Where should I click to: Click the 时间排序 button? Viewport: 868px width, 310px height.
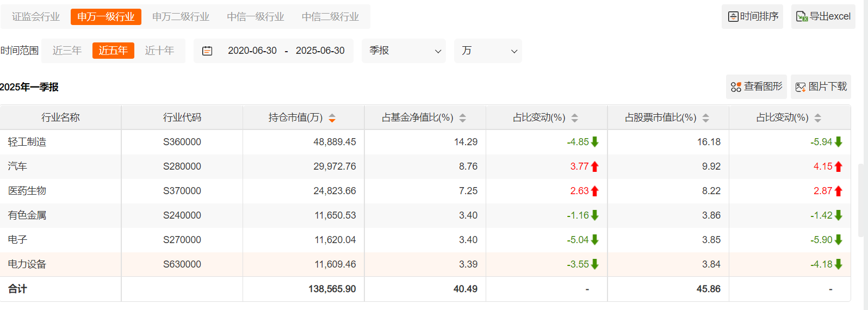click(x=752, y=16)
